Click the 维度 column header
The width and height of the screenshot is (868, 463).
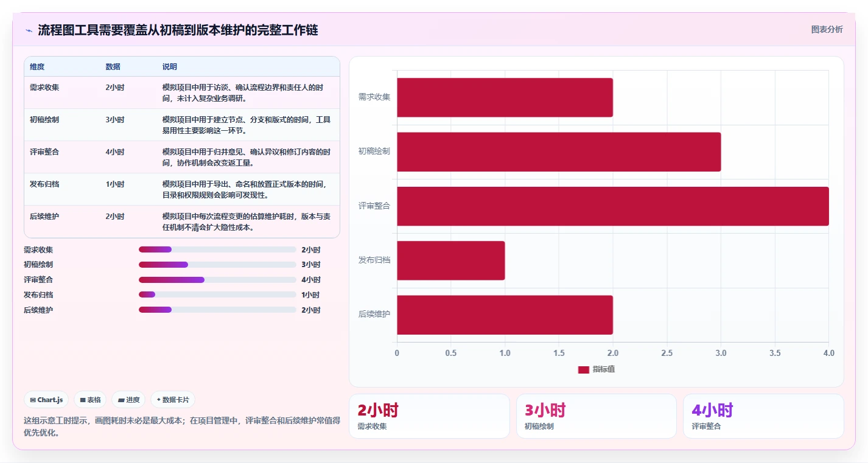click(x=37, y=67)
